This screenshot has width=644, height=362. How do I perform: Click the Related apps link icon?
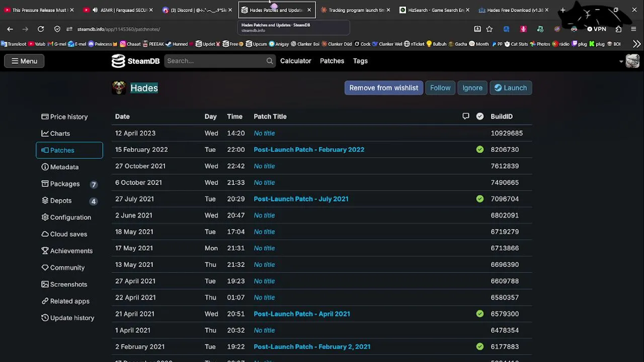tap(45, 301)
